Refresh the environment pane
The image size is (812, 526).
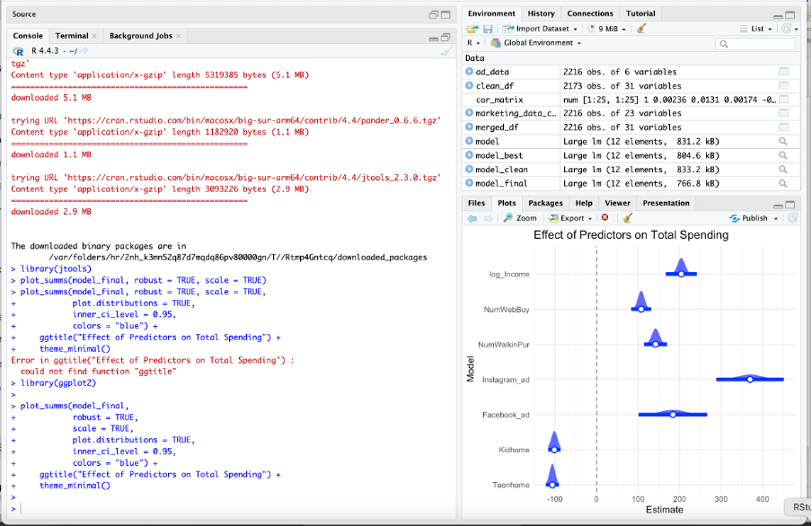click(787, 29)
